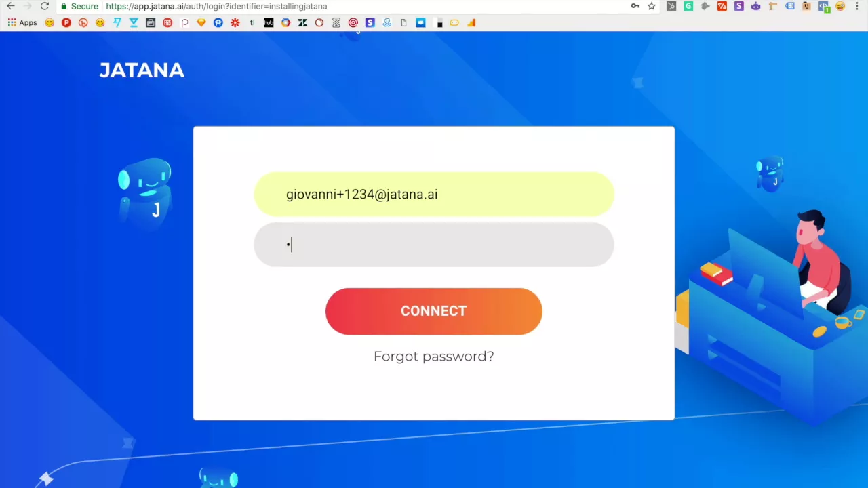The width and height of the screenshot is (868, 488).
Task: Open the purple S Stripe bookmark
Action: pyautogui.click(x=370, y=22)
